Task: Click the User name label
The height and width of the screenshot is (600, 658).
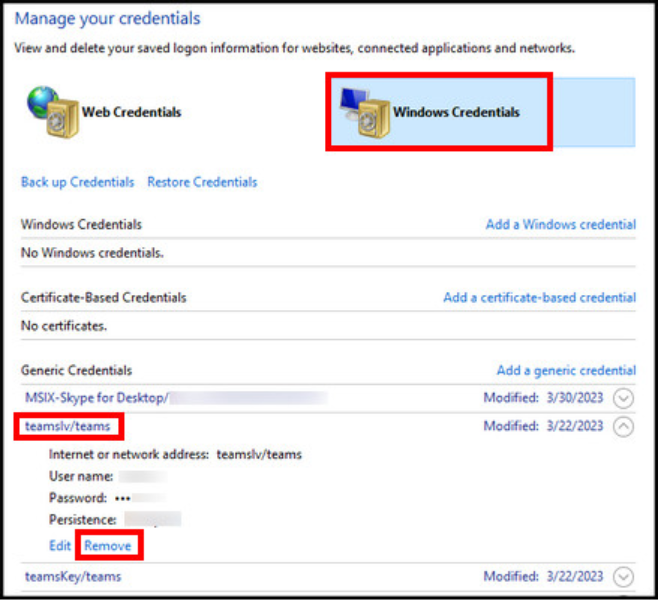Action: pos(81,476)
